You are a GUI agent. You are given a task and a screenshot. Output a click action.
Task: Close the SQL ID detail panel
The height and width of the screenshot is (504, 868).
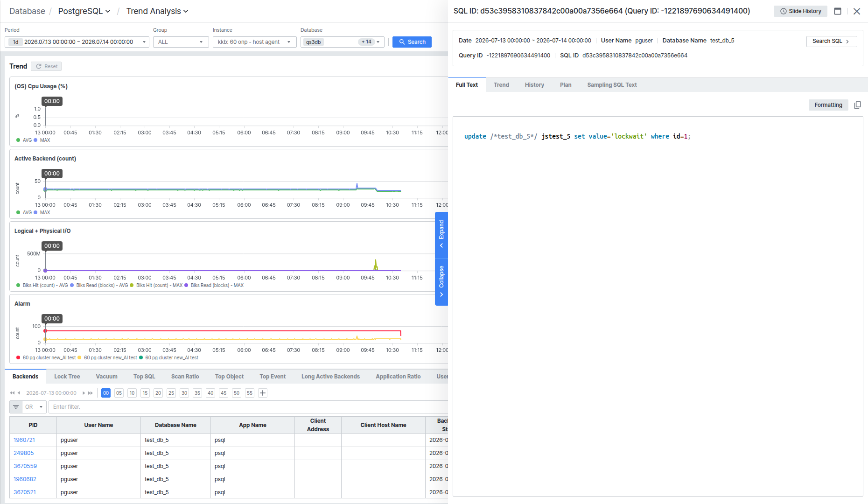(857, 11)
